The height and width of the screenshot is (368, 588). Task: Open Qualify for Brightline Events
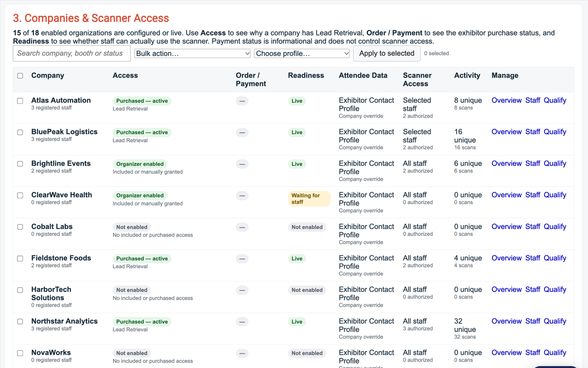point(555,163)
